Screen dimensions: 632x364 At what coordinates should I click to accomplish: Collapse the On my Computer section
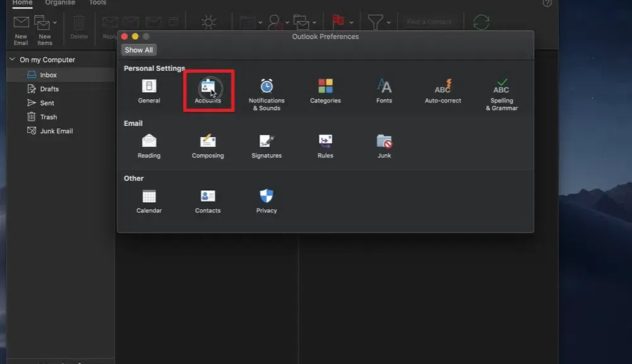(13, 59)
